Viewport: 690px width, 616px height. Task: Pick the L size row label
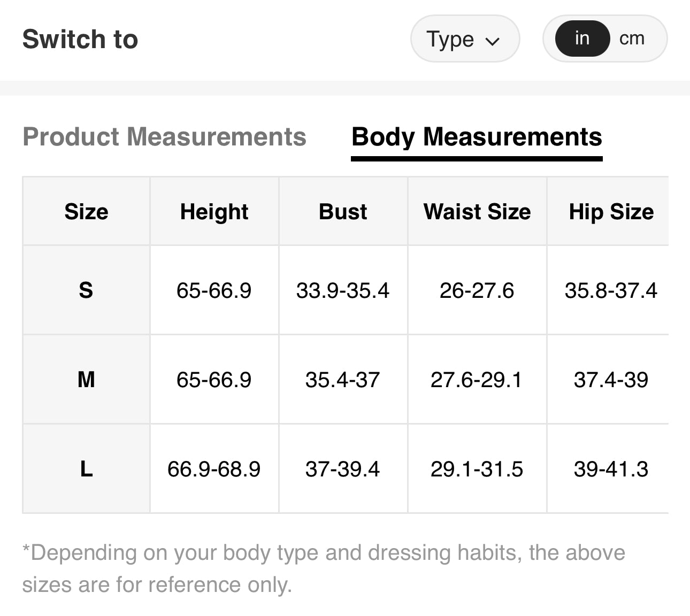tap(86, 469)
